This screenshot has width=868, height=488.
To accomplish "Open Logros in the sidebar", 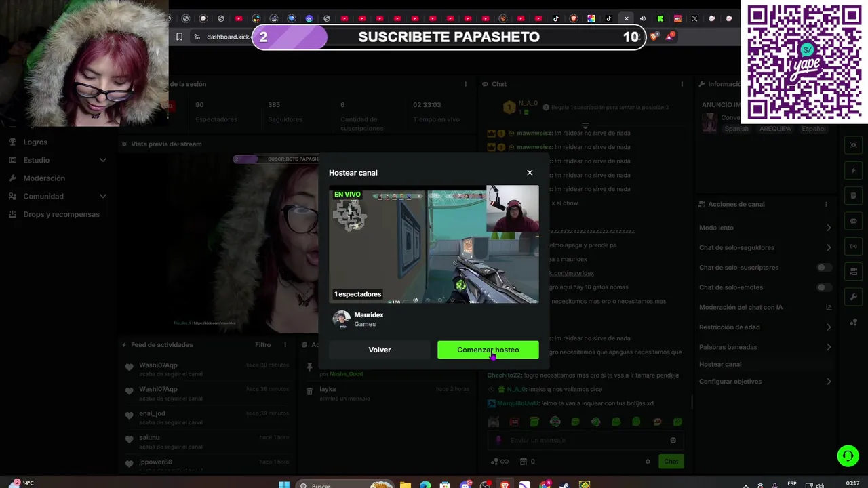I will pos(35,142).
